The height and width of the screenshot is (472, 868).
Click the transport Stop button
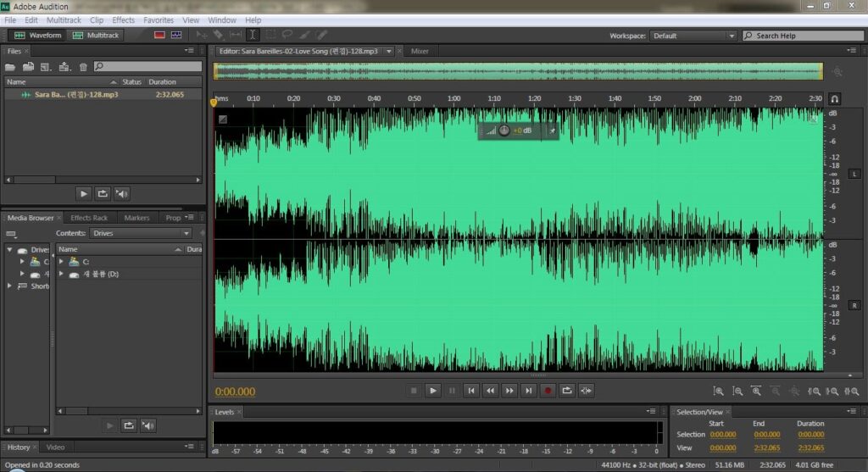(x=414, y=391)
